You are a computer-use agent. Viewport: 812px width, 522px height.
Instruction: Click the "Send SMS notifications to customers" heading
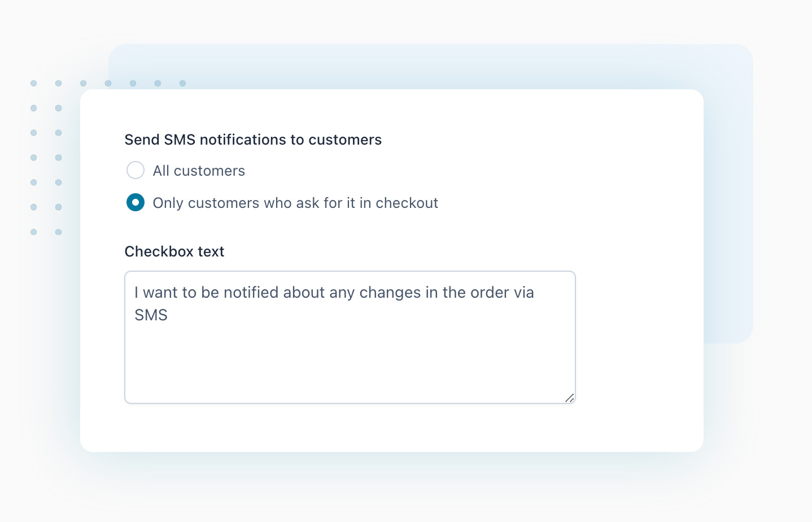click(253, 140)
